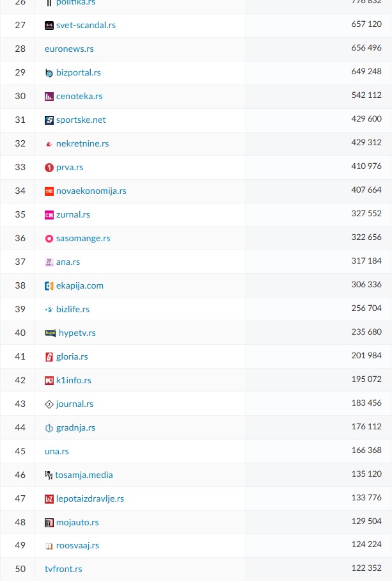The height and width of the screenshot is (581, 392).
Task: Click the sasomange.rs pink ring icon
Action: click(x=49, y=239)
